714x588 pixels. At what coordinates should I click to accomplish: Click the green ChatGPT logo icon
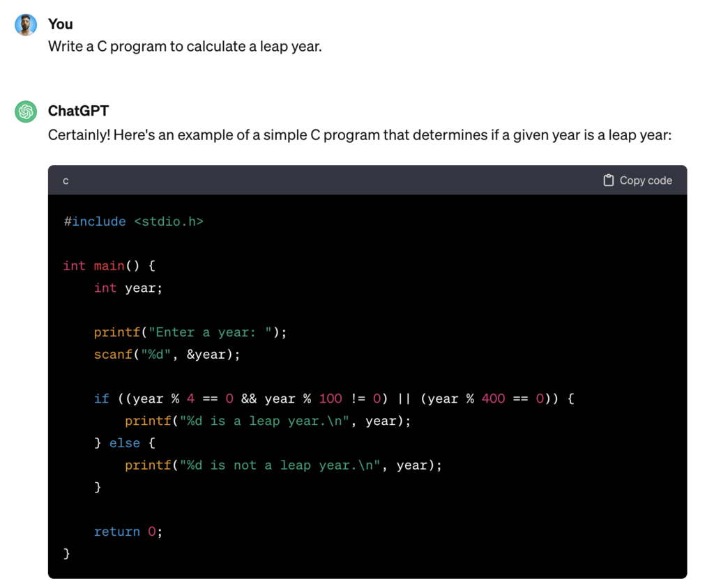[26, 111]
